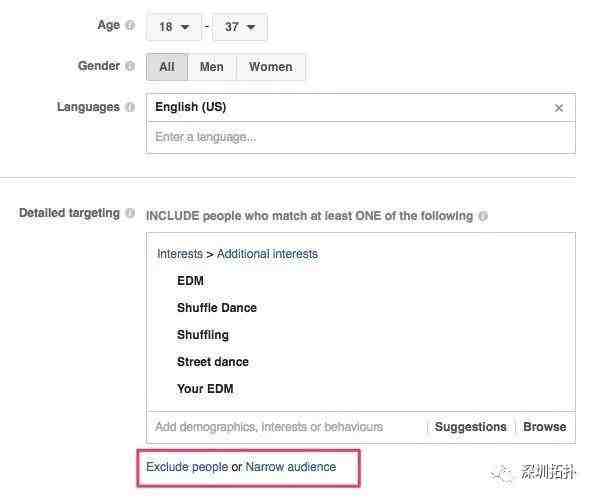Click the info icon after INCLUDE people text

pos(483,216)
